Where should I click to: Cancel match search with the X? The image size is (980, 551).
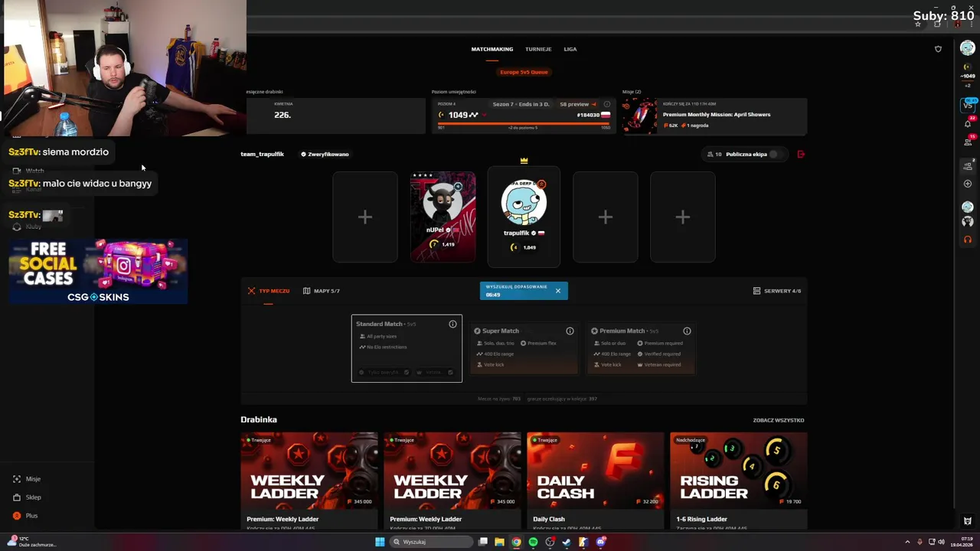(x=558, y=291)
